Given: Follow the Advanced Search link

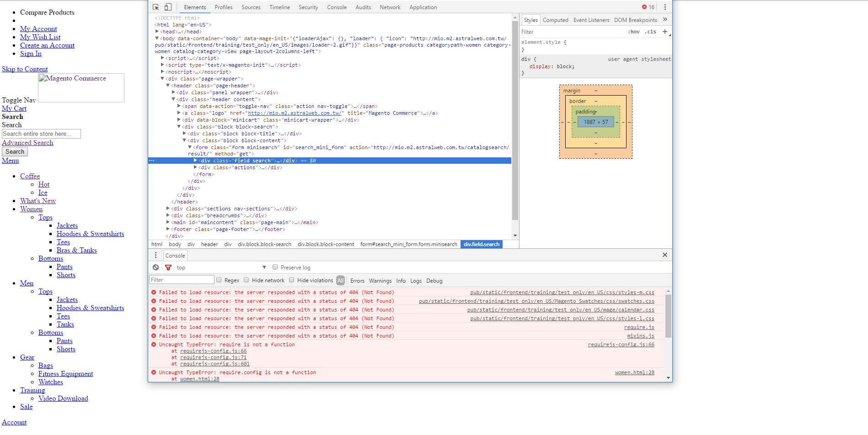Looking at the screenshot, I should click(27, 143).
